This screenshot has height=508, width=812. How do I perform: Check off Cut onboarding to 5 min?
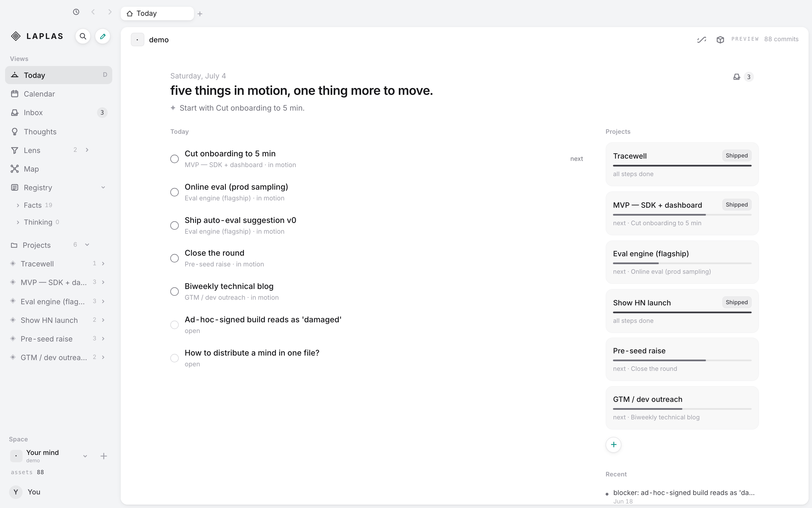point(175,159)
